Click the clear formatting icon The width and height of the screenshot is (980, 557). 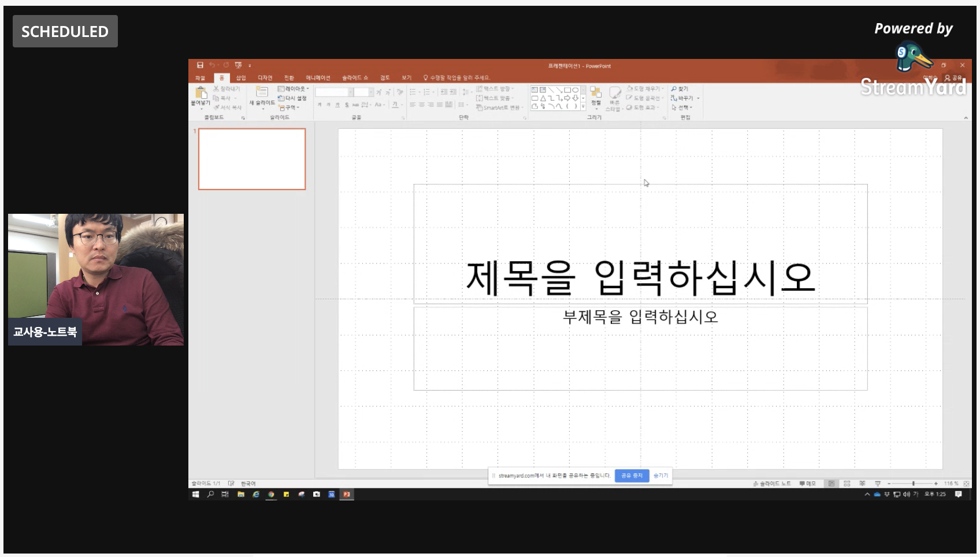pyautogui.click(x=400, y=92)
